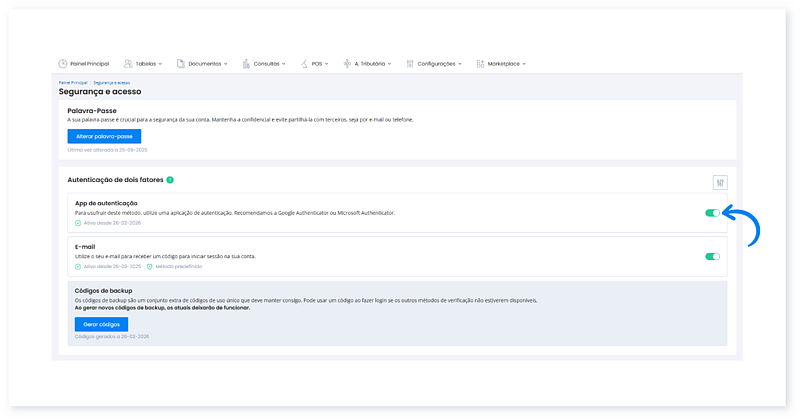Go to Painel Principal breadcrumb link

(x=72, y=82)
